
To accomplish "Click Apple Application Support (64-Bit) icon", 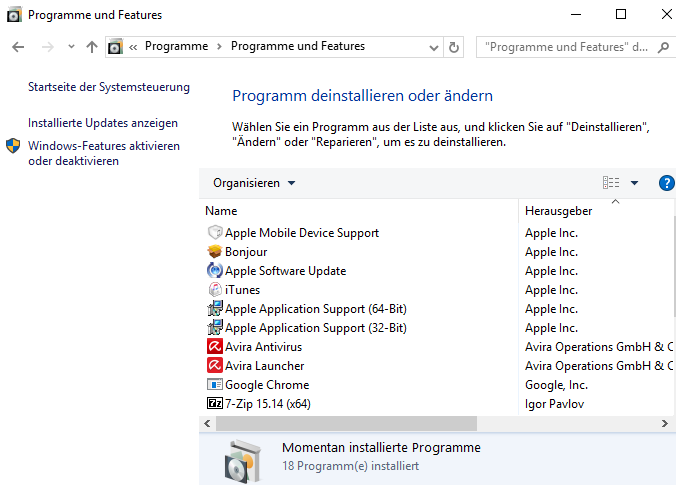I will pos(215,308).
